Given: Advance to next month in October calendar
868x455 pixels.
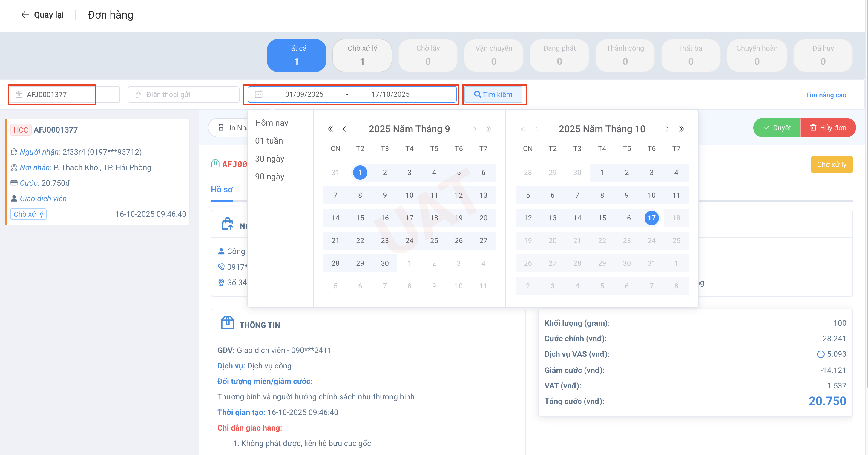Looking at the screenshot, I should [x=667, y=129].
